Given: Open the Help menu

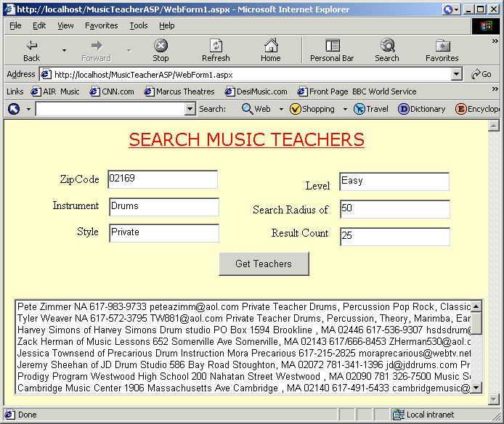Looking at the screenshot, I should coord(167,25).
